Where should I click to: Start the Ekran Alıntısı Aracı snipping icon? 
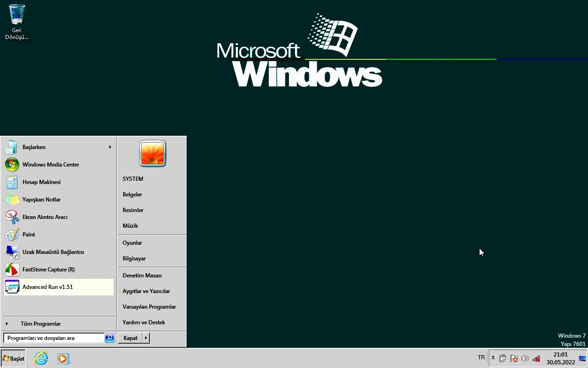12,217
